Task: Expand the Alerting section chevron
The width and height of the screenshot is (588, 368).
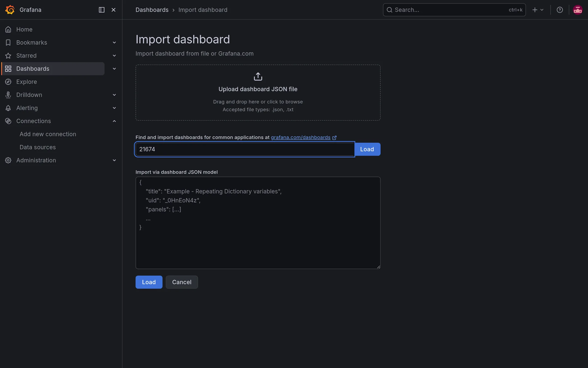Action: click(114, 108)
